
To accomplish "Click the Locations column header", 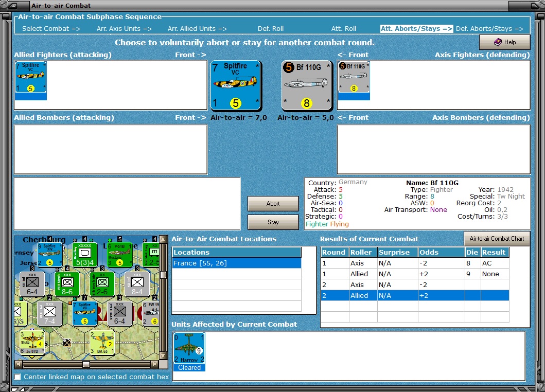I will tap(237, 252).
